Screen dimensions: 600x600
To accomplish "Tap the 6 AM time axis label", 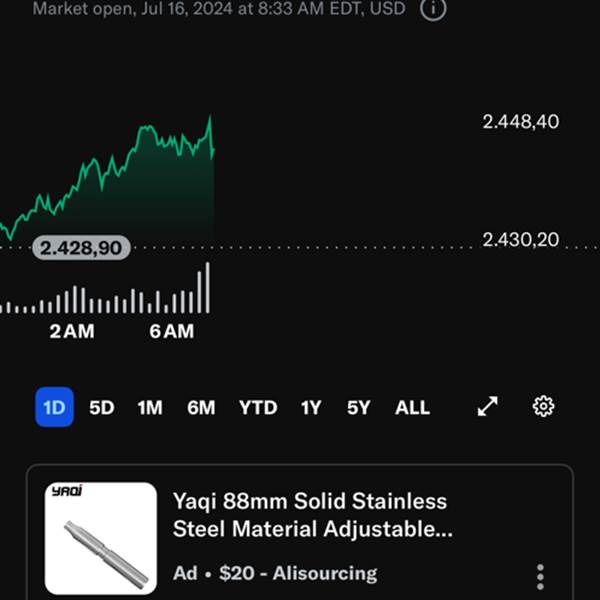I will pos(172,331).
